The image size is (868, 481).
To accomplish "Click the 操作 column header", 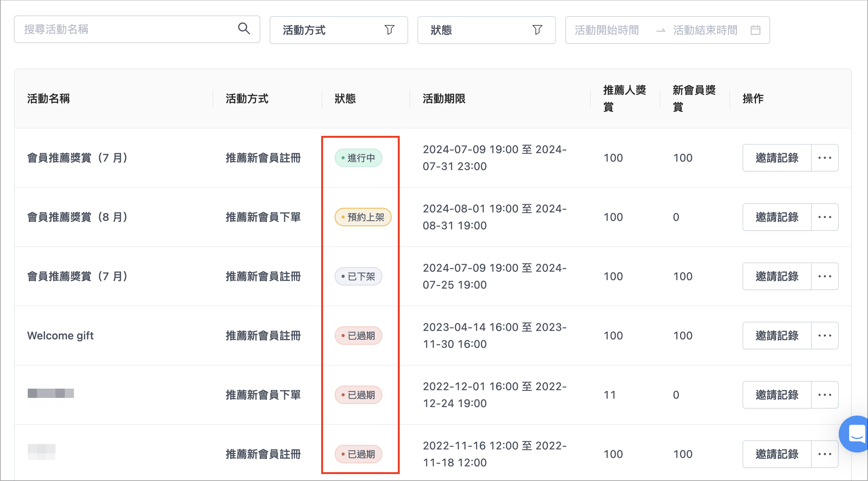I will click(x=753, y=99).
